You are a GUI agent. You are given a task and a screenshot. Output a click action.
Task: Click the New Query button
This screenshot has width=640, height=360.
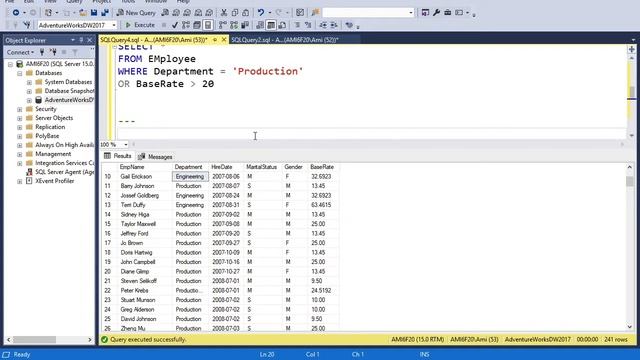pyautogui.click(x=136, y=13)
